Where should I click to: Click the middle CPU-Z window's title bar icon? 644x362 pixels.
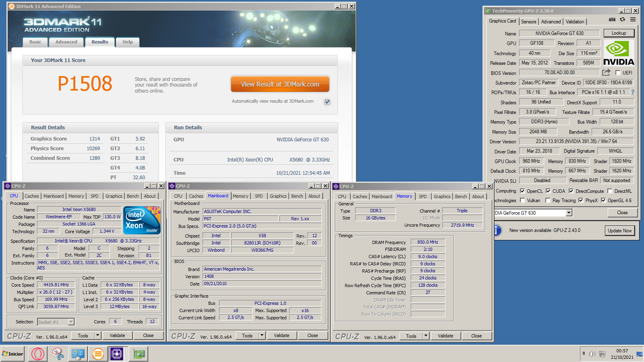(x=172, y=186)
